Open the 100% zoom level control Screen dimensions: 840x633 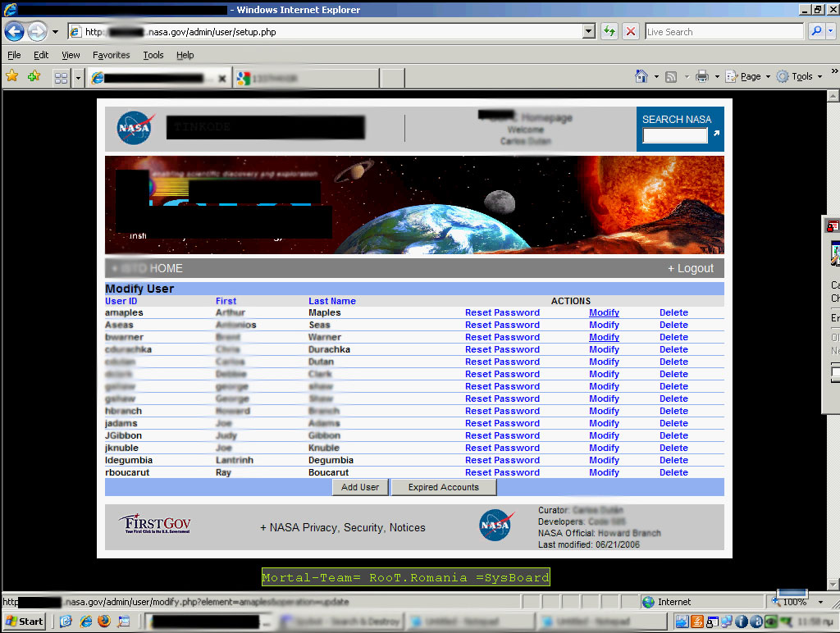click(797, 602)
